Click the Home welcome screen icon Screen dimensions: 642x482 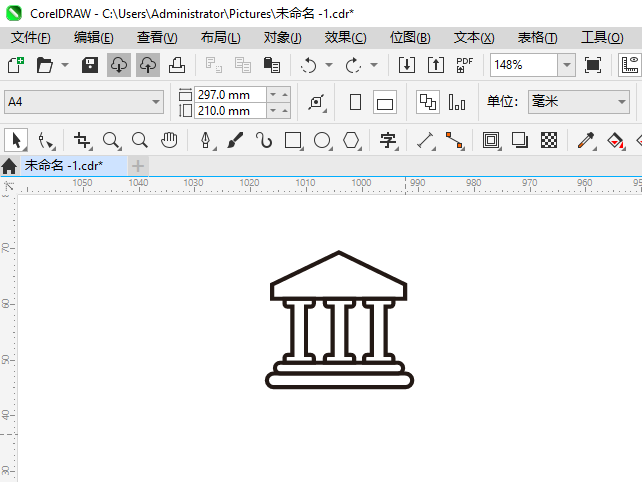pyautogui.click(x=9, y=166)
